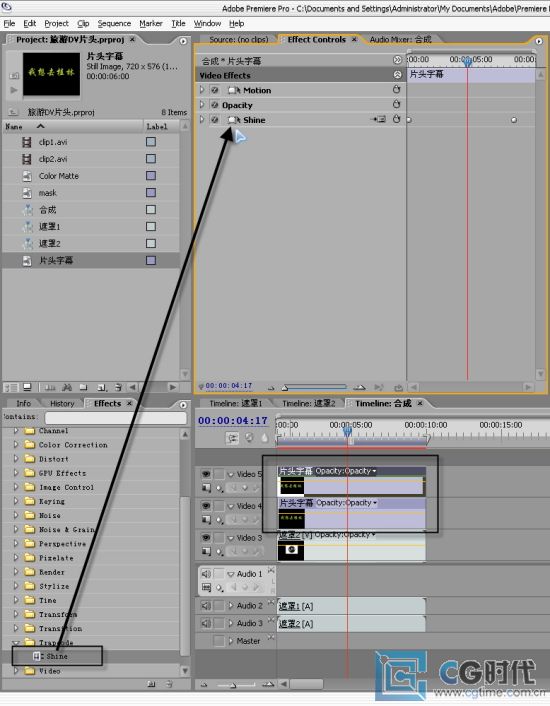Screen dimensions: 550x706
Task: Expand the Audio 2 track
Action: coord(231,606)
